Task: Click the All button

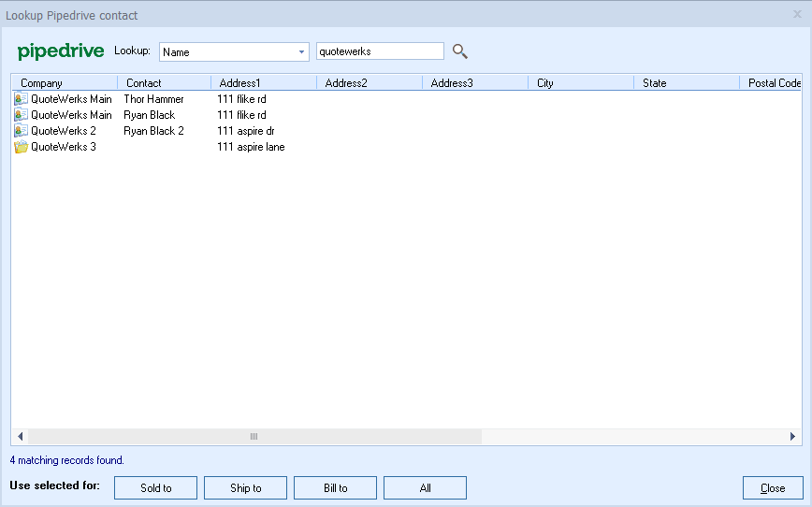Action: click(x=425, y=488)
